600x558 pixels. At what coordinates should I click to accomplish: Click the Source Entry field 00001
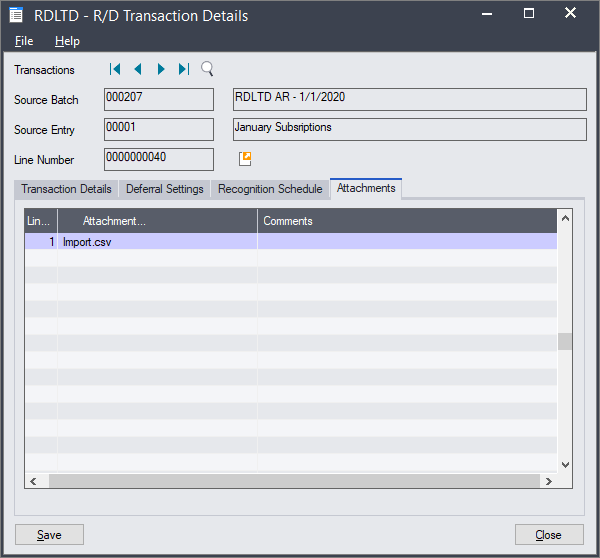158,129
